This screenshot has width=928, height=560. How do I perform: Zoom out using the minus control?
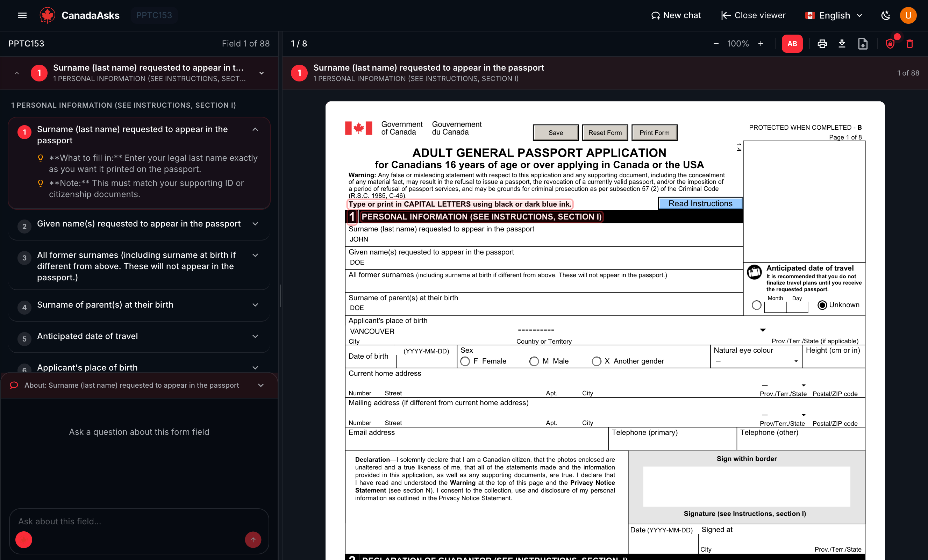click(x=716, y=43)
